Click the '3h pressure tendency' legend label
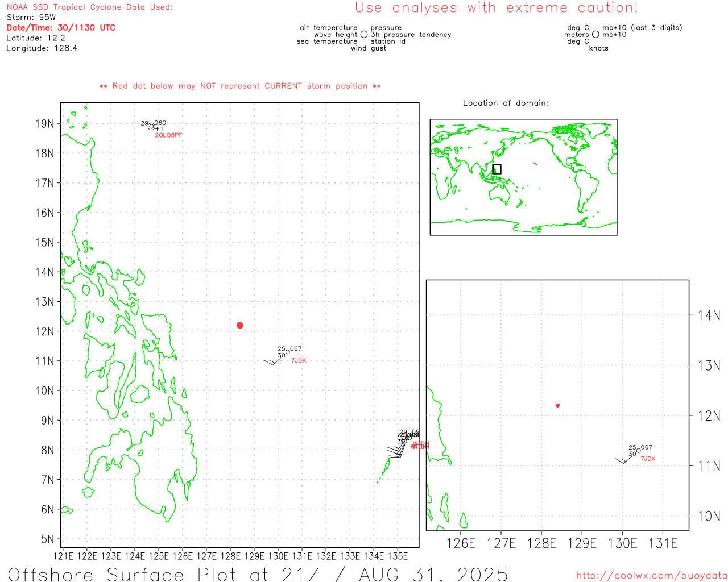Image resolution: width=728 pixels, height=582 pixels. click(411, 35)
